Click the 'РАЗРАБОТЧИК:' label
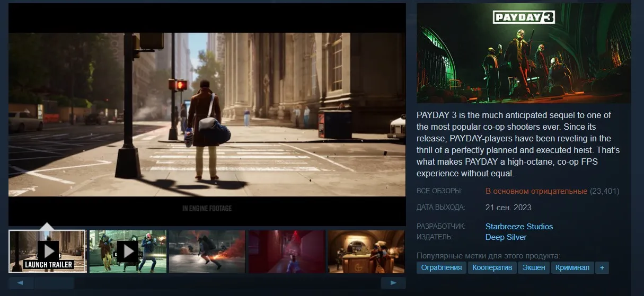Image resolution: width=644 pixels, height=296 pixels. click(x=441, y=227)
